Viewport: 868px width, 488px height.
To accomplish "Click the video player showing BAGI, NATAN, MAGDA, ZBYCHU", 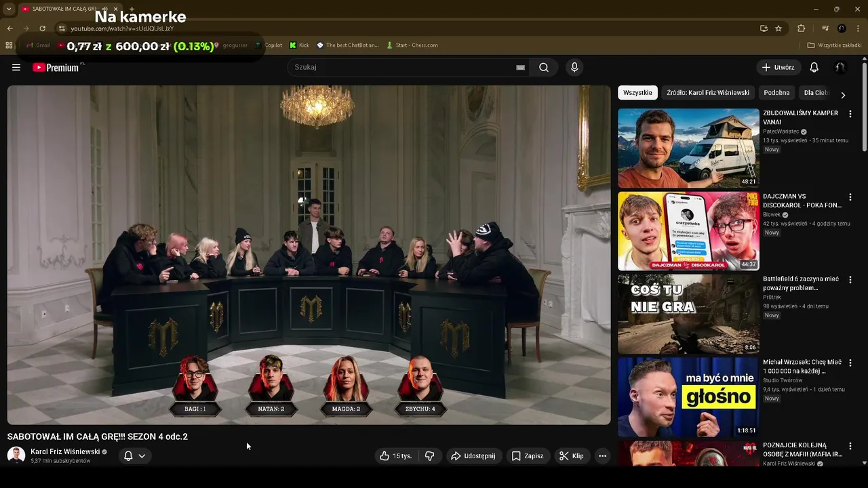I will pyautogui.click(x=309, y=255).
